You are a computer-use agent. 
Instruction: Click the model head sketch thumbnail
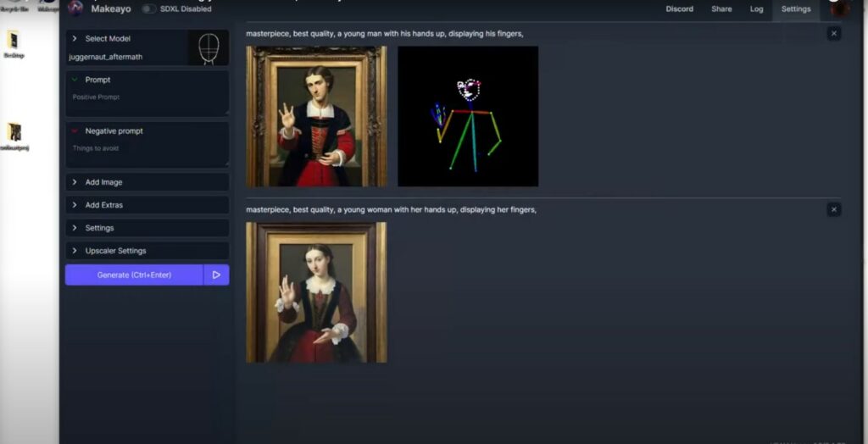(209, 47)
